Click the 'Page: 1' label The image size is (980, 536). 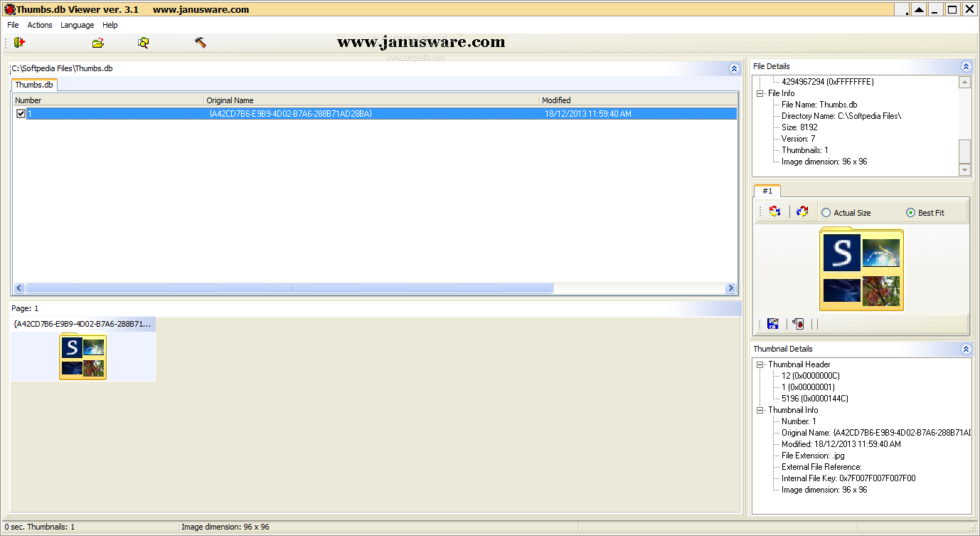pos(25,308)
